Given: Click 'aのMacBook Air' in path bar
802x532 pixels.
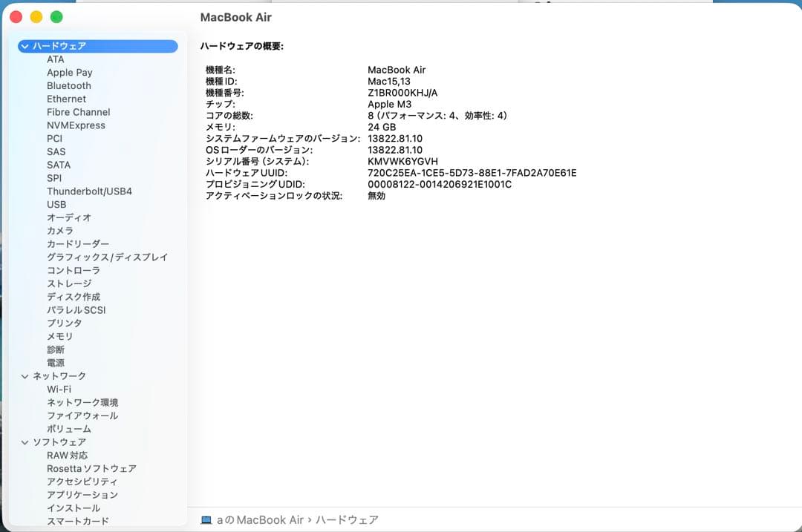Looking at the screenshot, I should [260, 519].
